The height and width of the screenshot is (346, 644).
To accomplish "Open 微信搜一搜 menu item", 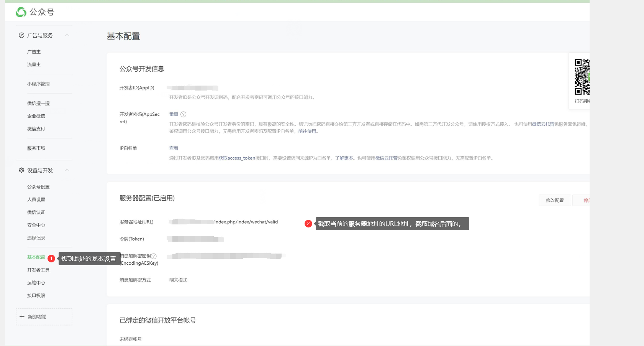I will (x=38, y=103).
